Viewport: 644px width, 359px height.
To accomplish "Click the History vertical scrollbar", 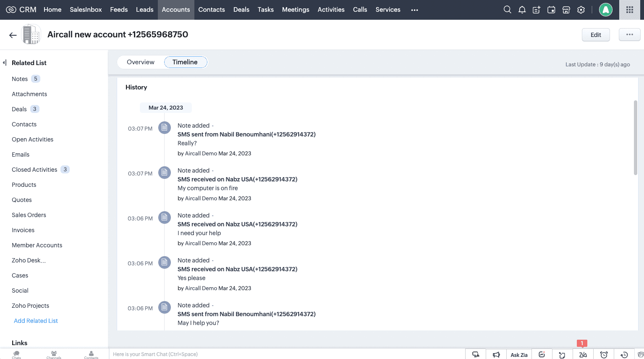I will click(635, 138).
